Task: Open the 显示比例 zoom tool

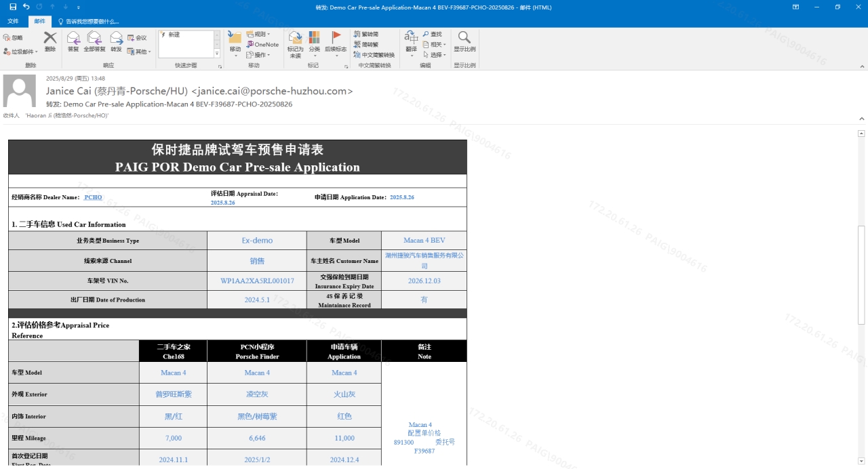Action: point(465,41)
